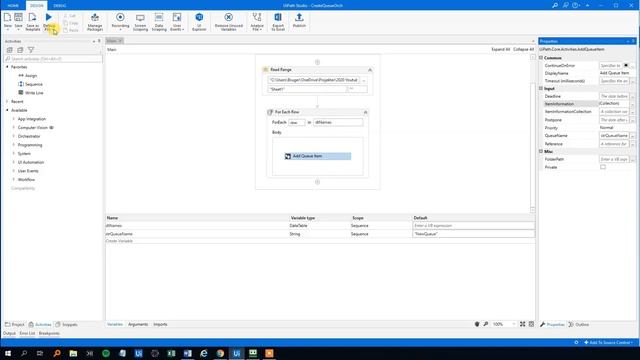The height and width of the screenshot is (360, 640).
Task: Open the New file ribbon button
Action: coord(7,21)
